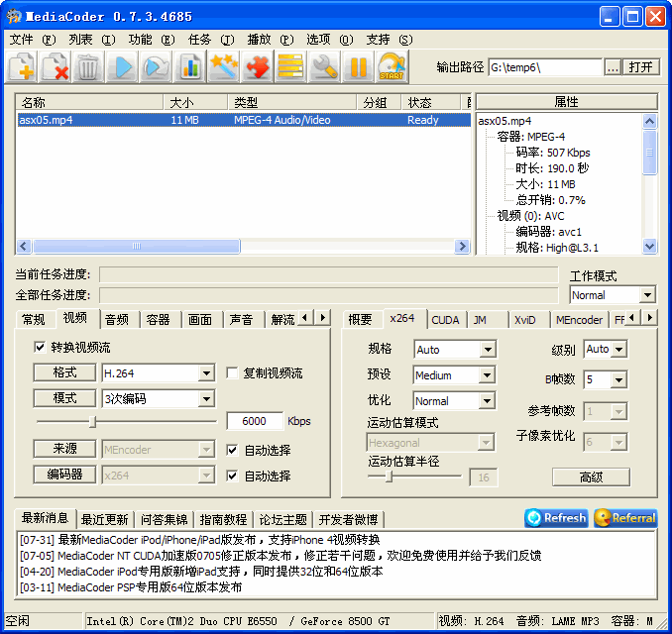Click the video bitrate slider handle

coord(92,421)
